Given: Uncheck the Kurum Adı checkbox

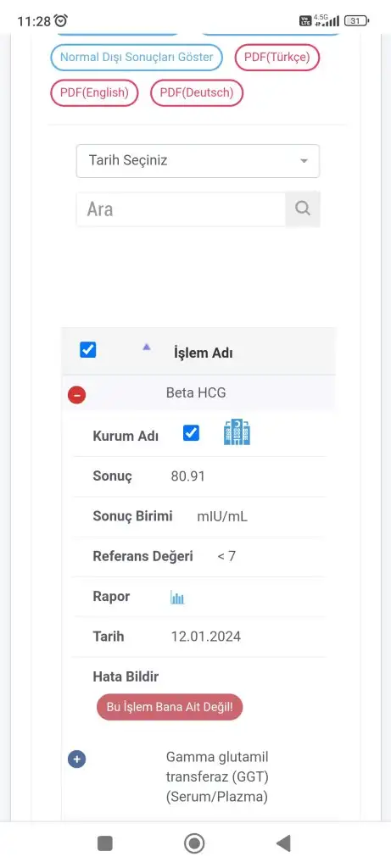Looking at the screenshot, I should pos(191,433).
